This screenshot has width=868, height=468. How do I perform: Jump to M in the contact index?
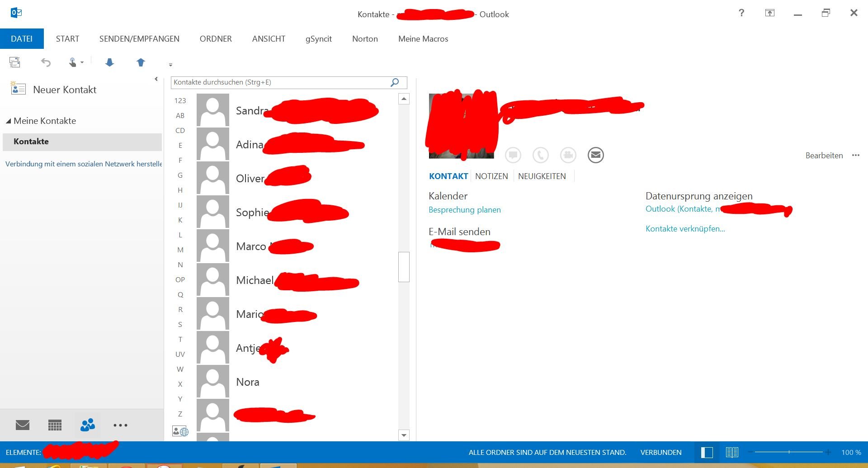click(x=180, y=250)
